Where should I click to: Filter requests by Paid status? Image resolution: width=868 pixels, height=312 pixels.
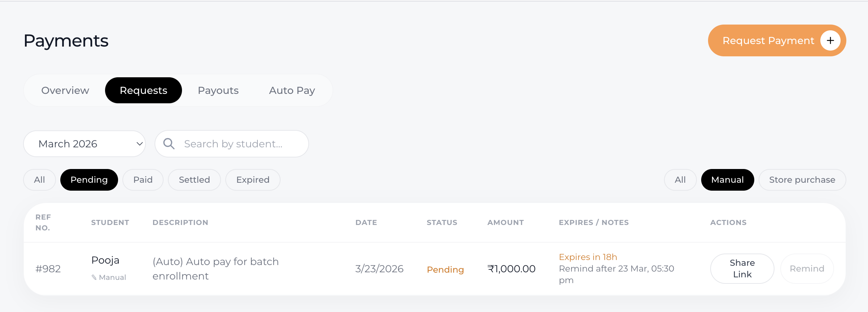(x=143, y=180)
